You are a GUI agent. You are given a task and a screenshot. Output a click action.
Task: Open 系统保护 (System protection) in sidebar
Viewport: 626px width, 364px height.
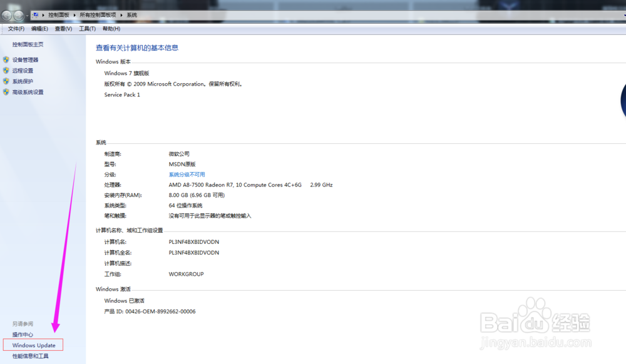(22, 81)
